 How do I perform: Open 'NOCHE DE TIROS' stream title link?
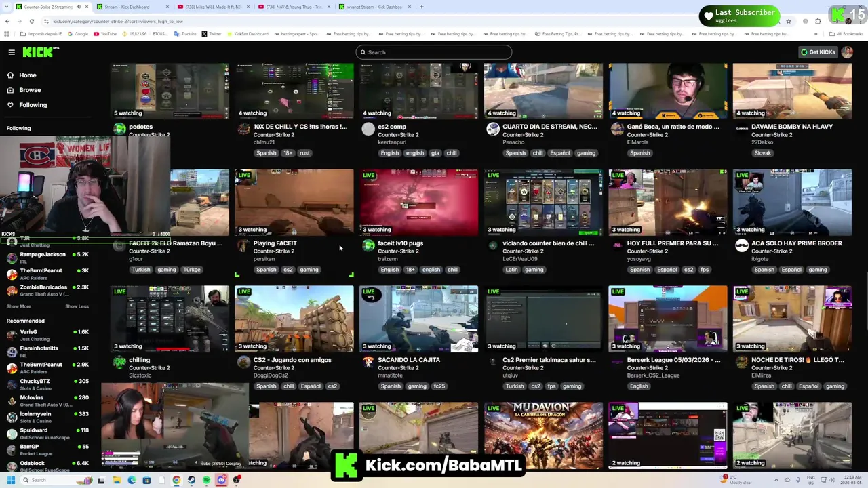coord(797,360)
